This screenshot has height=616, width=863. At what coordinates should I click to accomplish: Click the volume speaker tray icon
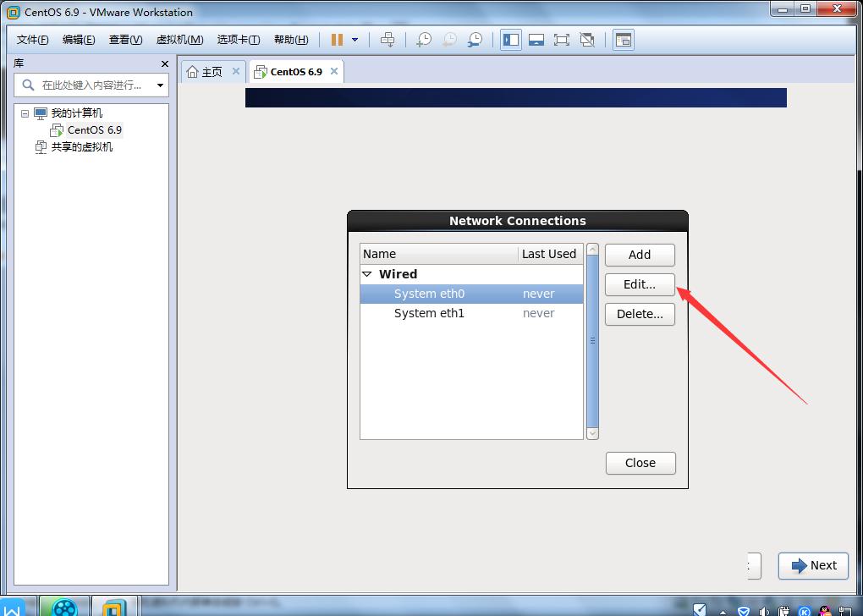click(764, 610)
